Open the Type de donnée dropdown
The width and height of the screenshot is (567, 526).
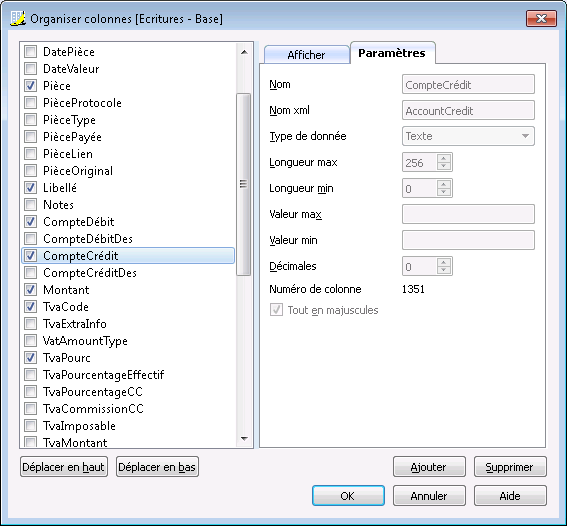point(468,136)
